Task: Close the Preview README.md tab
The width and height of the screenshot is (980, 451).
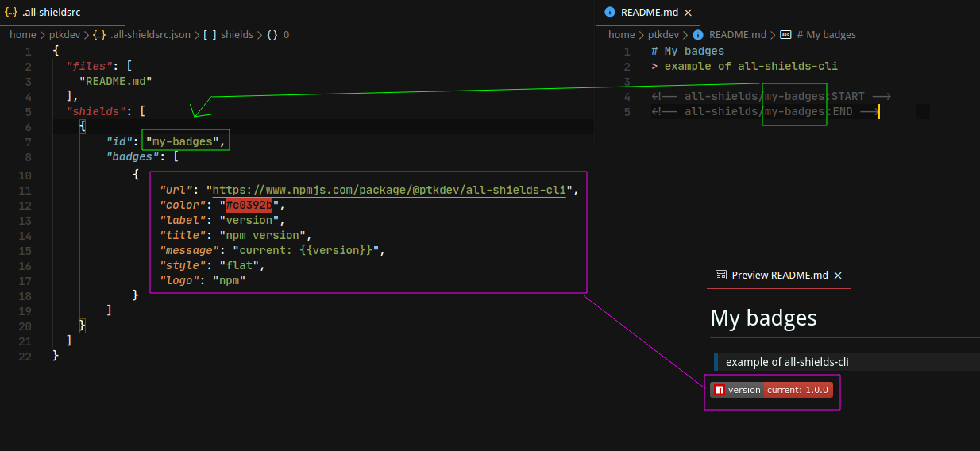Action: pyautogui.click(x=838, y=276)
